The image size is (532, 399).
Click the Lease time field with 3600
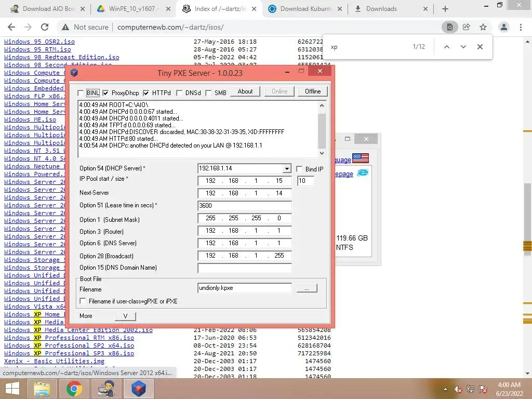click(x=244, y=206)
